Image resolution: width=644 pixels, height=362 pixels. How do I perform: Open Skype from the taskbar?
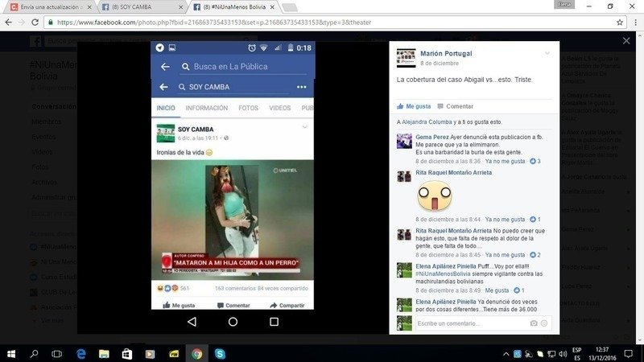coord(220,352)
